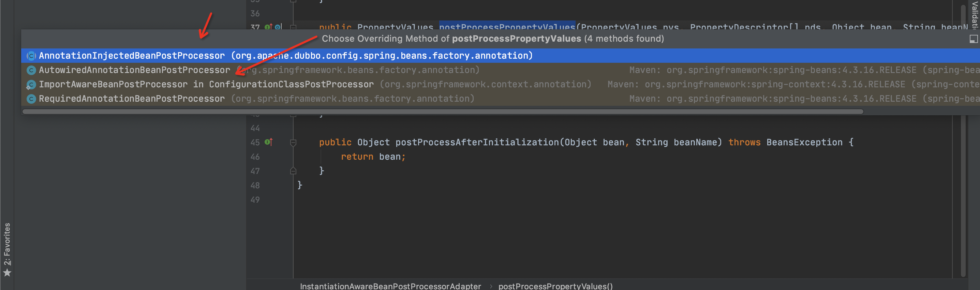Click the postProcessAfterInitialization method name
The height and width of the screenshot is (290, 980).
coord(477,142)
